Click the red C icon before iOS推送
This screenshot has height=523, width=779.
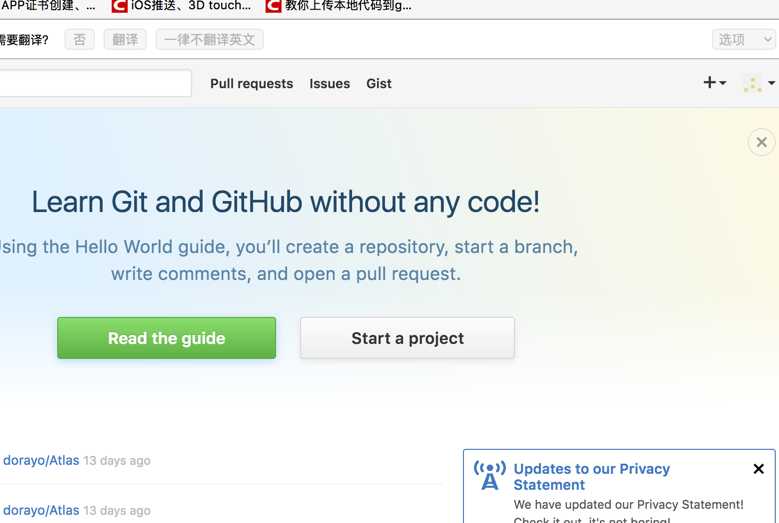coord(119,6)
